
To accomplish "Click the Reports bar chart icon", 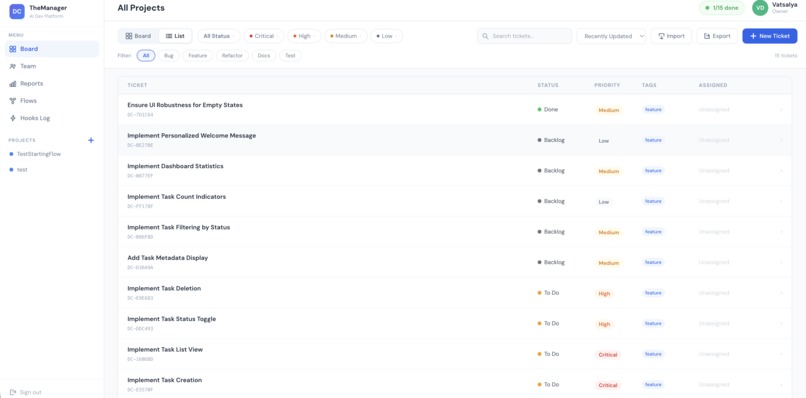I will tap(13, 84).
